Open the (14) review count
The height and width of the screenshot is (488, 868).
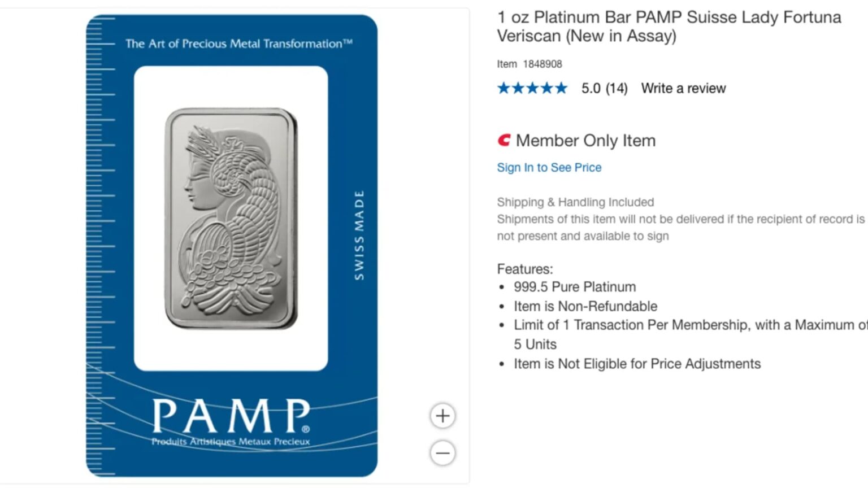pos(617,89)
